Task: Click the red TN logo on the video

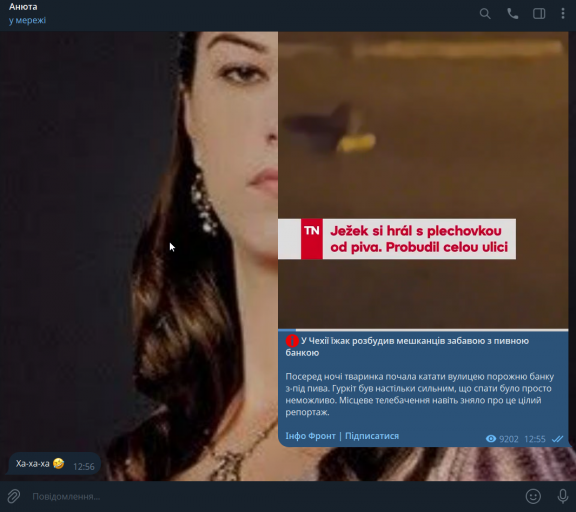Action: click(312, 239)
